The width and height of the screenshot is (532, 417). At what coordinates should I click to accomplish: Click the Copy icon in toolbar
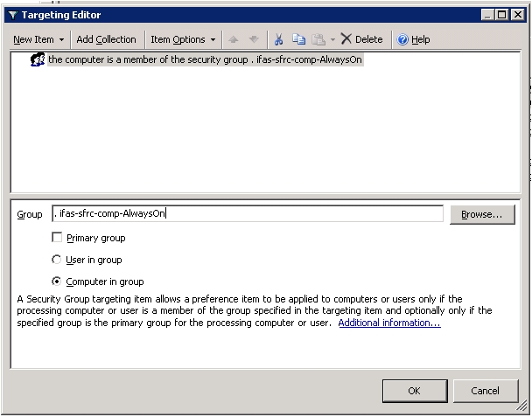(x=297, y=39)
